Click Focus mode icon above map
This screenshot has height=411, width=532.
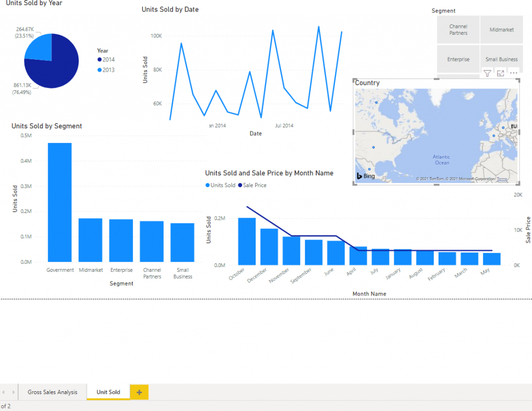[x=500, y=73]
